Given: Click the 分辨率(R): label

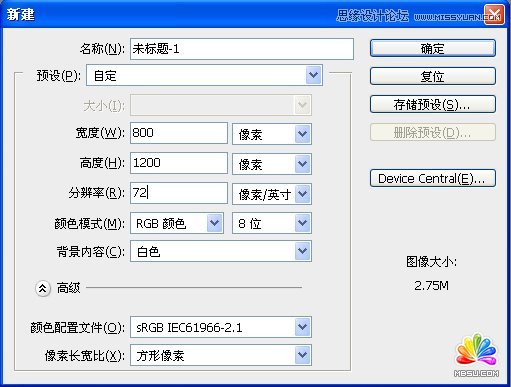Looking at the screenshot, I should pyautogui.click(x=96, y=193).
